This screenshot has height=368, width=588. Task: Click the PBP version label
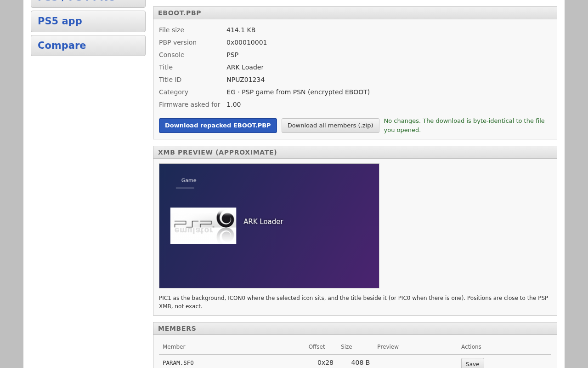click(x=178, y=42)
